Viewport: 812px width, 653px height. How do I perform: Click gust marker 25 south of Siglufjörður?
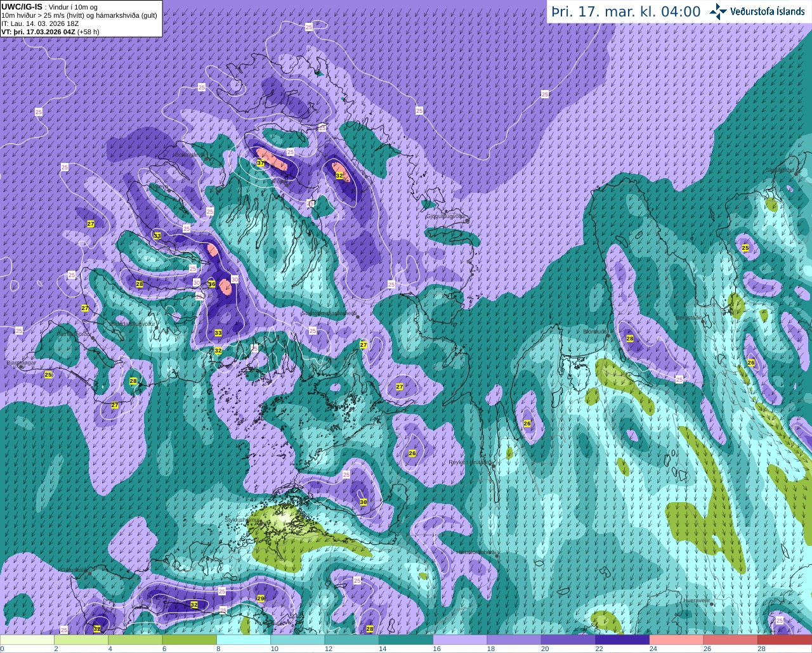pyautogui.click(x=745, y=248)
